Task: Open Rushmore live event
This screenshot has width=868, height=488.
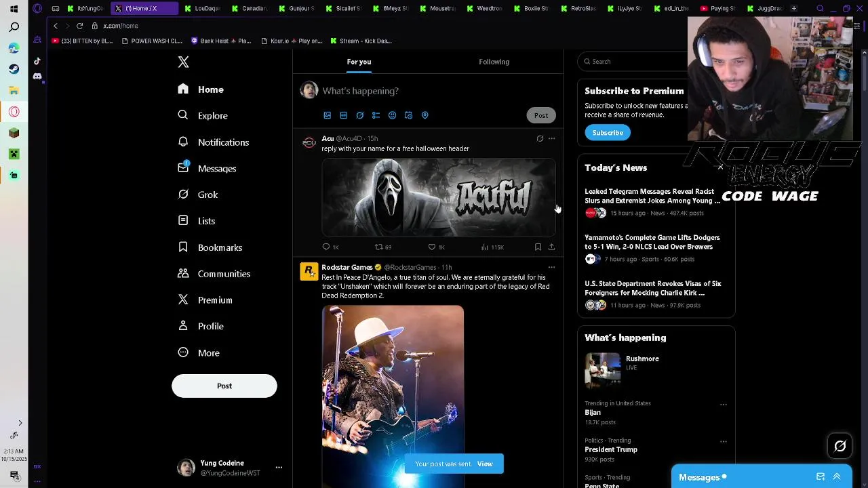Action: 655,370
